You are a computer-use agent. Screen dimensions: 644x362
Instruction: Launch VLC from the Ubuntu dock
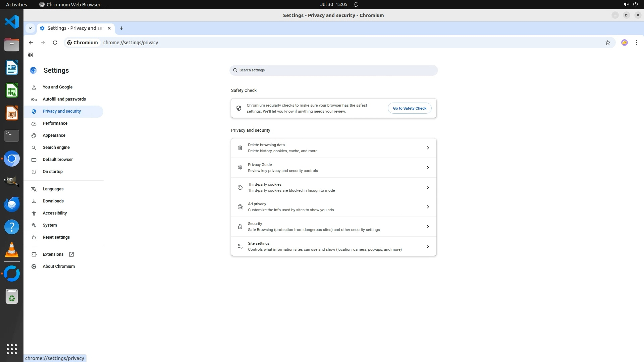click(12, 250)
